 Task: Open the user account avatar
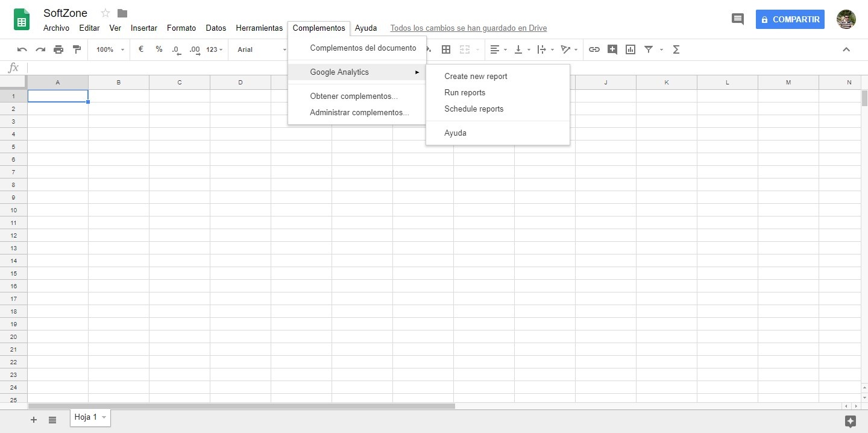click(846, 19)
